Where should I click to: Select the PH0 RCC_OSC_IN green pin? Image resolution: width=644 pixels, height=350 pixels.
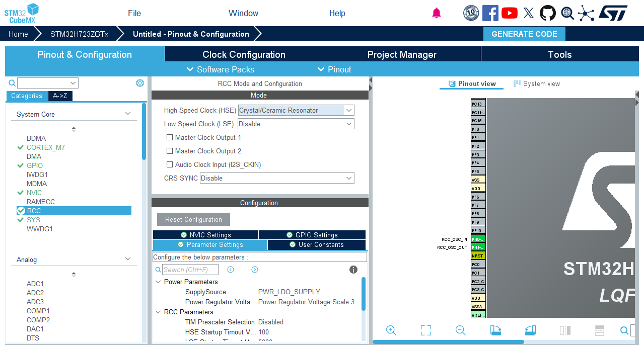[478, 239]
